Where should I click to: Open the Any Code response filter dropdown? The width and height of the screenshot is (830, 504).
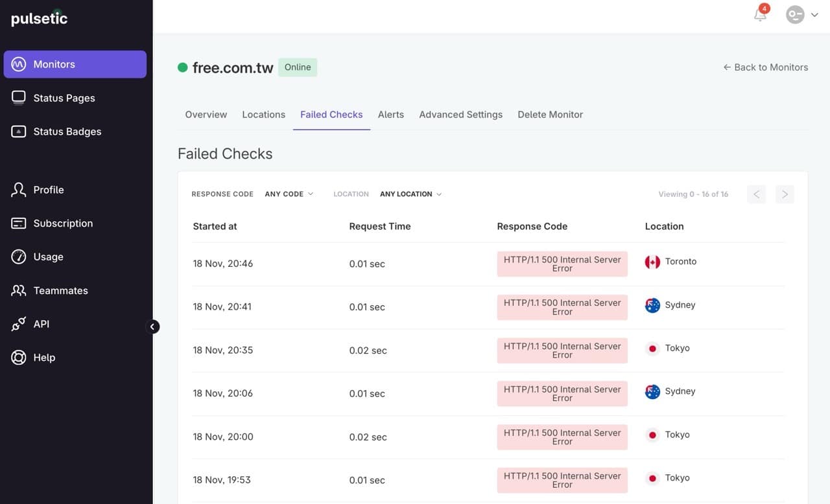(289, 194)
